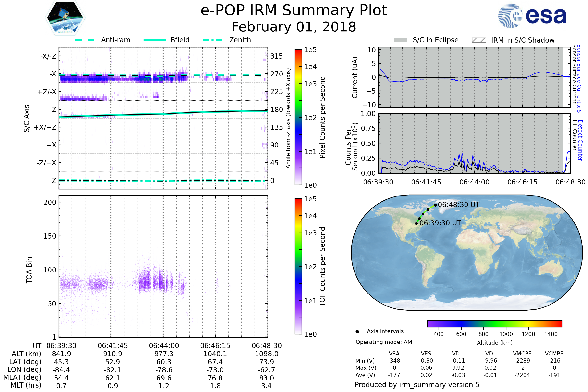Click the Pixel Counts per Second colorbar
The width and height of the screenshot is (588, 392).
(298, 117)
